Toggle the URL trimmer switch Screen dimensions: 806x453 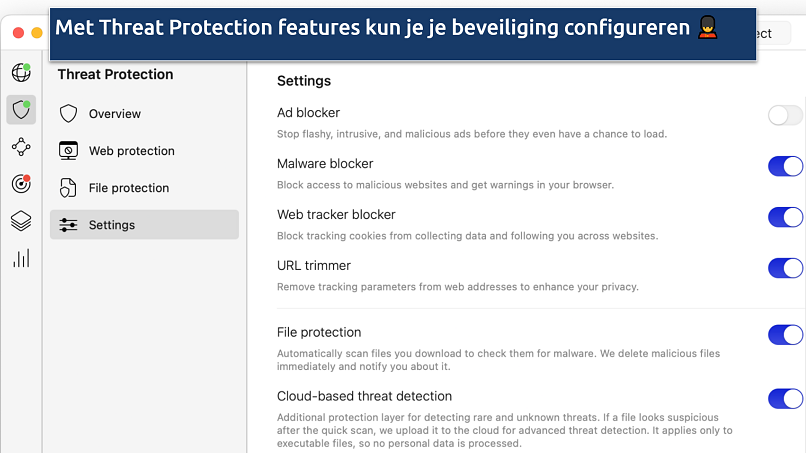pyautogui.click(x=785, y=268)
